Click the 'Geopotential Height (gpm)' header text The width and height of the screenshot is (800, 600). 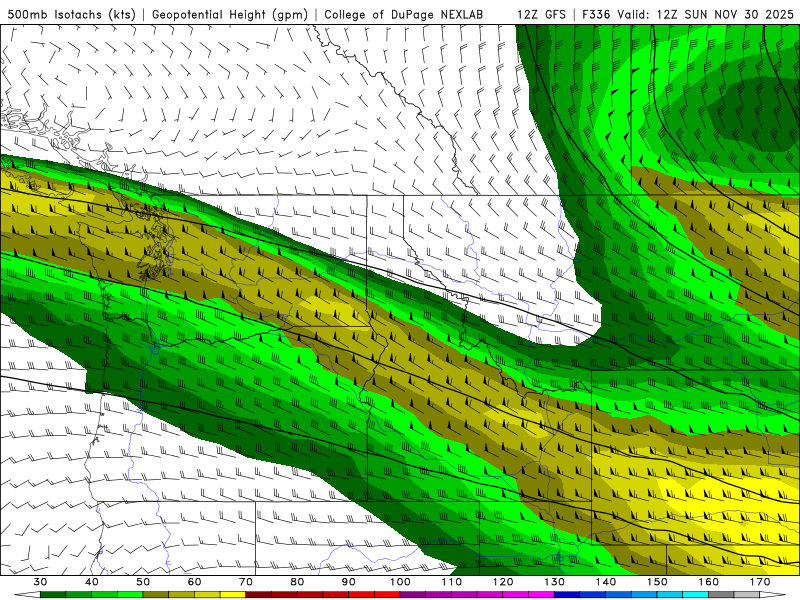tap(230, 14)
